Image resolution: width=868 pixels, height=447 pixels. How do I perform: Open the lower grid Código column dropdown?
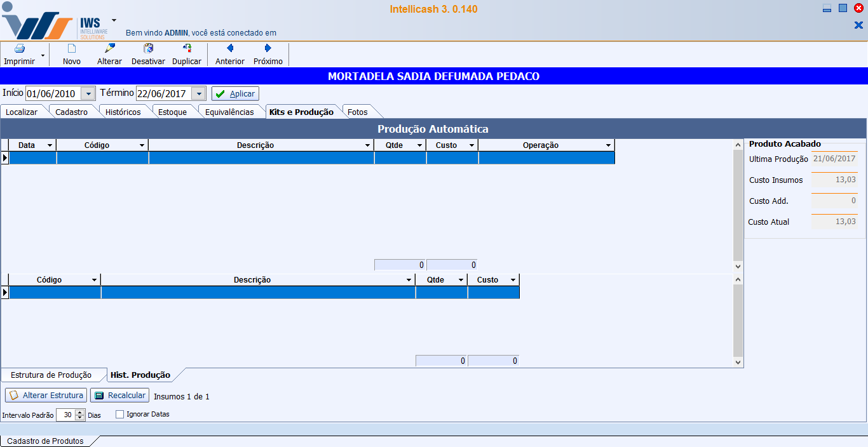click(x=95, y=280)
